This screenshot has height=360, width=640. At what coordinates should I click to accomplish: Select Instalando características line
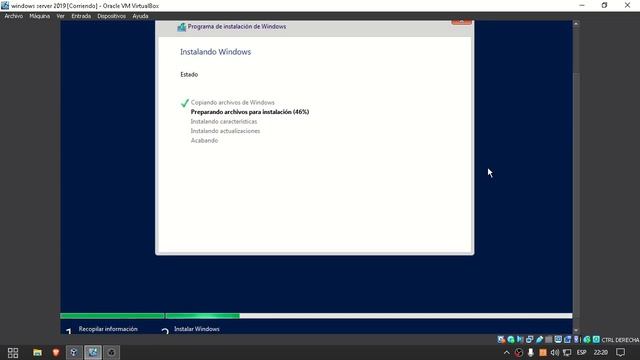coord(224,122)
